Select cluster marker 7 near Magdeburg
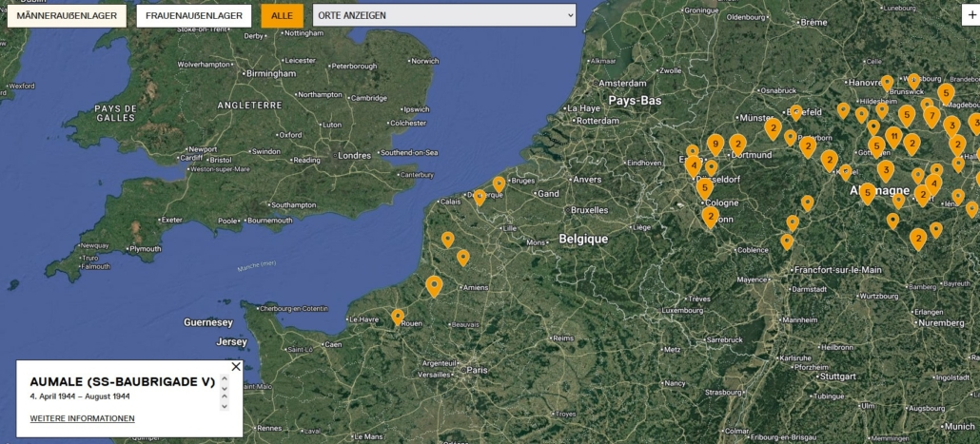The width and height of the screenshot is (980, 444). pyautogui.click(x=931, y=116)
